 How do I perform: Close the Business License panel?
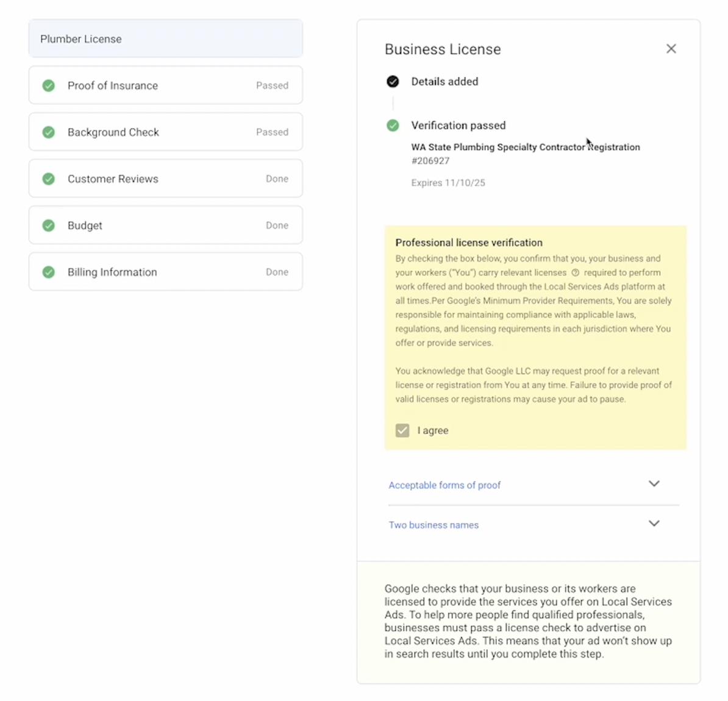tap(671, 49)
